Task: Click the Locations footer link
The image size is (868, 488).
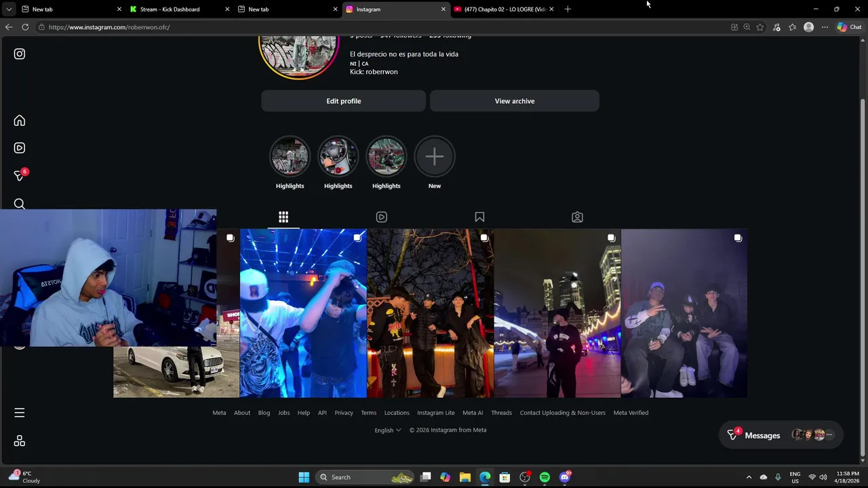Action: point(397,413)
